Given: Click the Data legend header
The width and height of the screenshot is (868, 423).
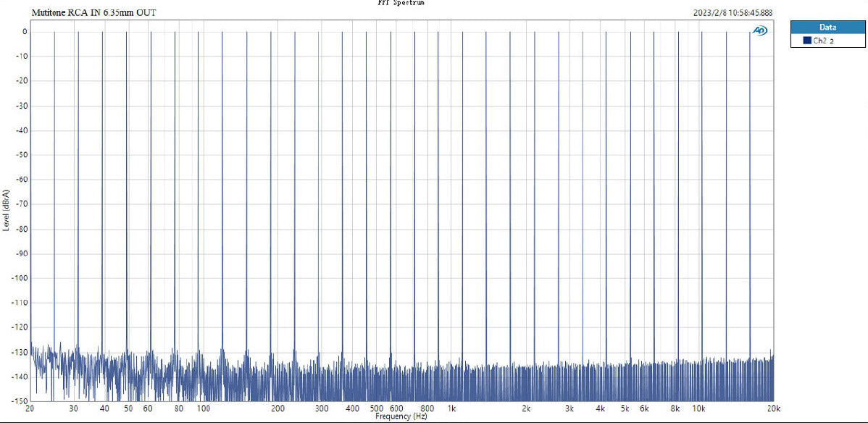Looking at the screenshot, I should pyautogui.click(x=827, y=27).
